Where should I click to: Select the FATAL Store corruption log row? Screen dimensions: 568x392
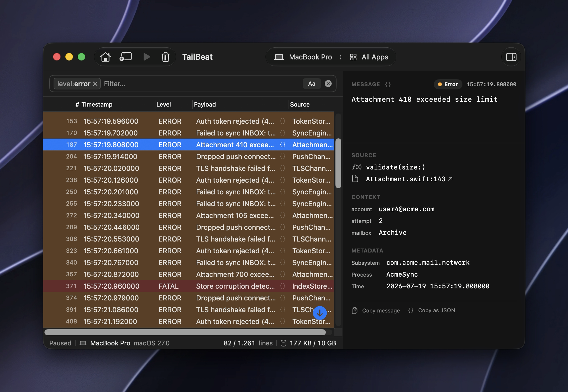(188, 286)
